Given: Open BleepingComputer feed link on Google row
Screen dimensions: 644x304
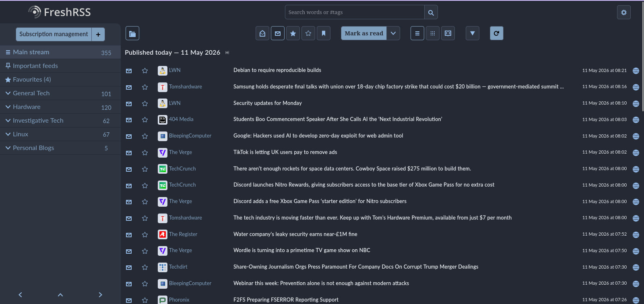Looking at the screenshot, I should click(x=190, y=136).
